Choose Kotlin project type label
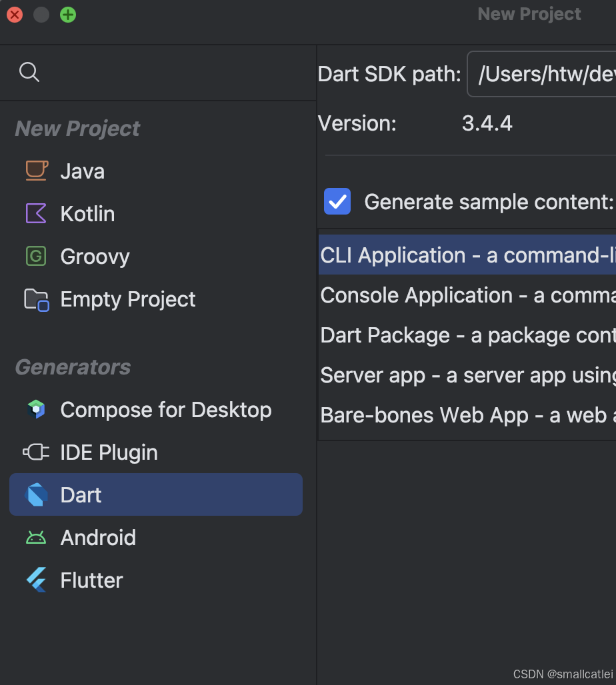This screenshot has height=685, width=616. (87, 214)
